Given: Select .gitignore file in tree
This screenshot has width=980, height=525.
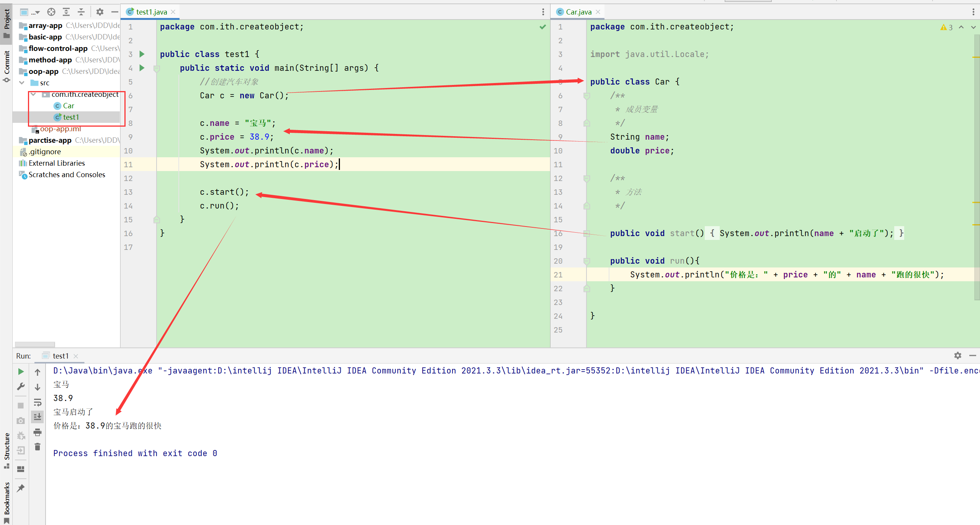Looking at the screenshot, I should coord(45,152).
